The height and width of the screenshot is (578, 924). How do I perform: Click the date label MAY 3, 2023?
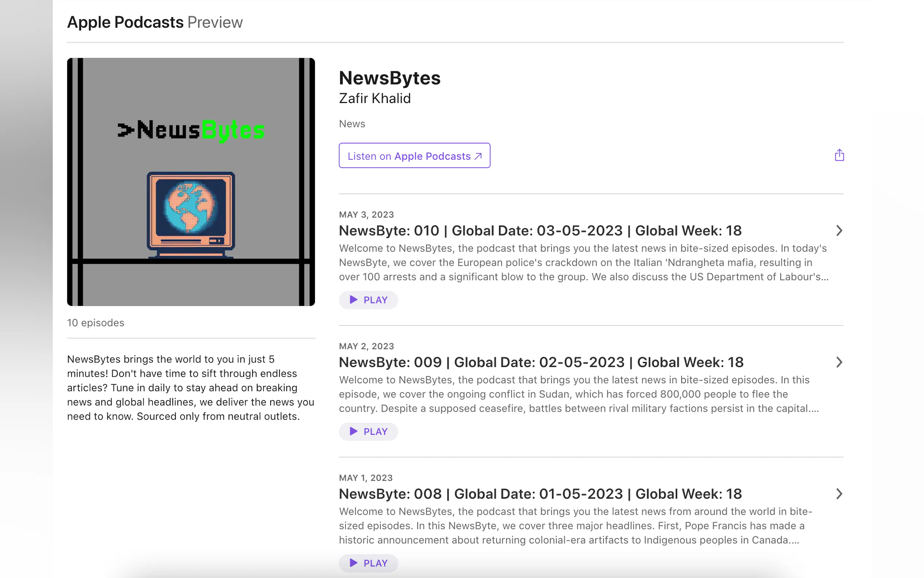pos(366,214)
